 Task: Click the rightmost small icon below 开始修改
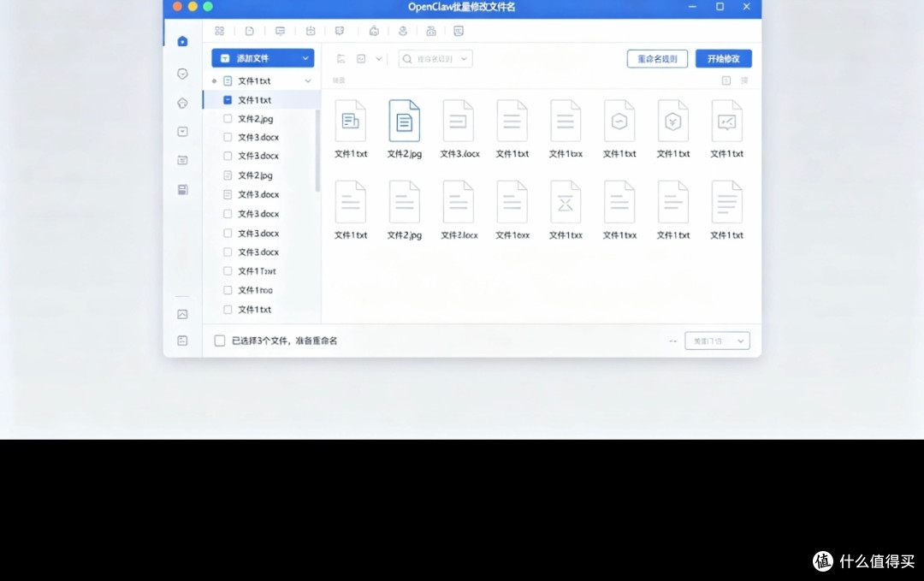pos(745,80)
